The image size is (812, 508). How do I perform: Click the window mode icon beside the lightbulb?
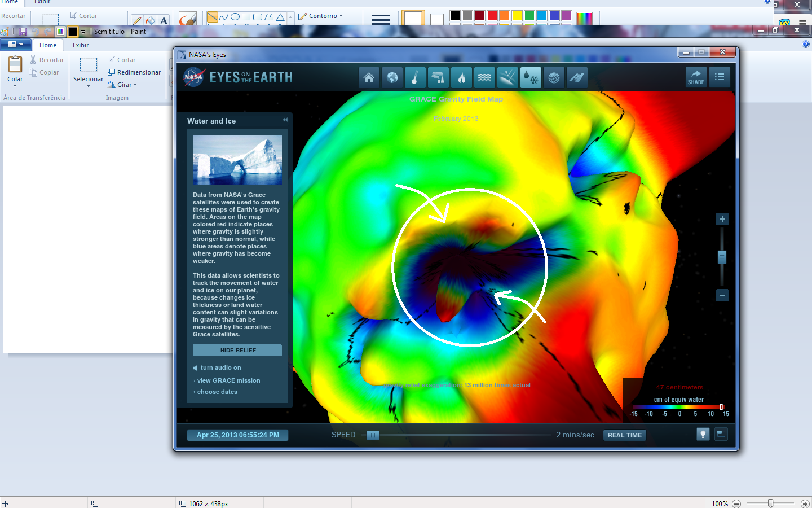coord(721,434)
